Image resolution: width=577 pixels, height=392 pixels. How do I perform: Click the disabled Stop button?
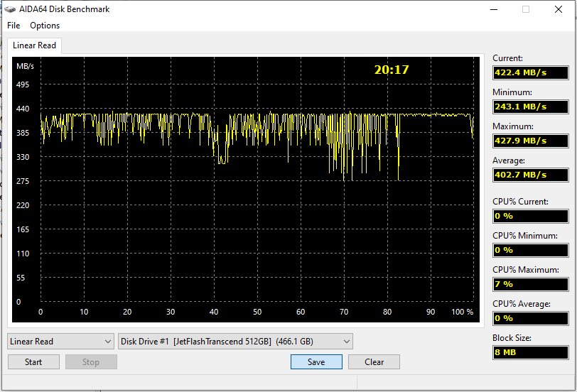pyautogui.click(x=91, y=362)
